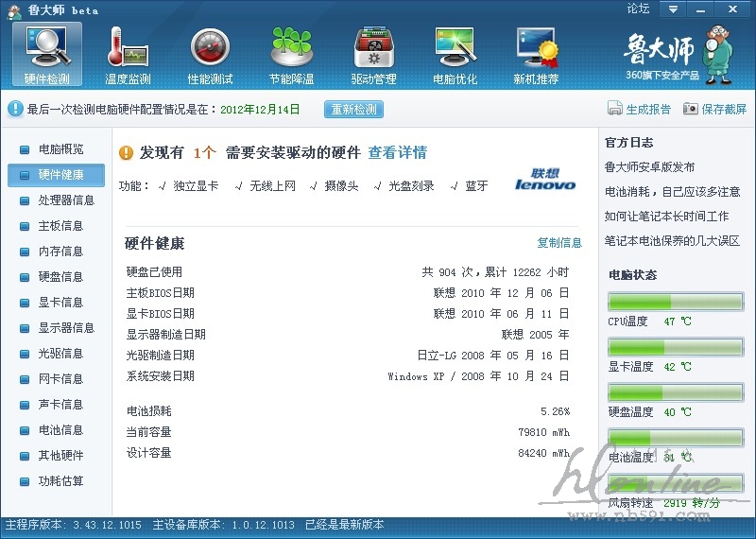Open 硬盘信息 in the sidebar
Screen dimensions: 756x539
60,277
